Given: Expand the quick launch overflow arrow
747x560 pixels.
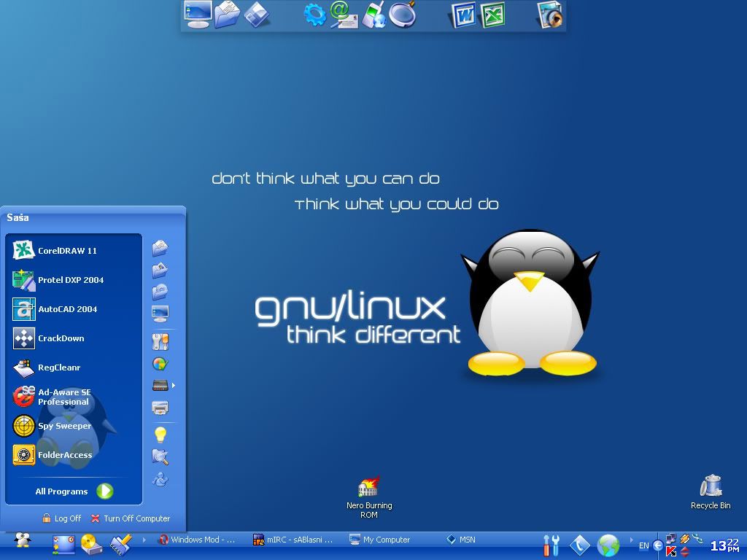Looking at the screenshot, I should [144, 540].
